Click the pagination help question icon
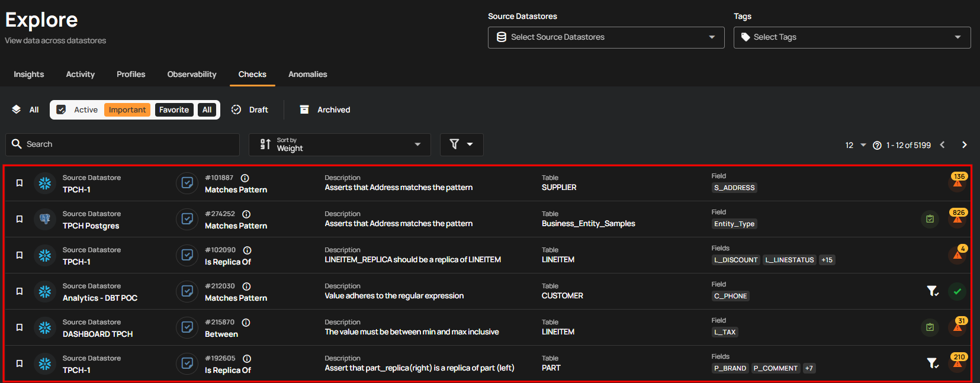This screenshot has height=383, width=980. pyautogui.click(x=877, y=146)
